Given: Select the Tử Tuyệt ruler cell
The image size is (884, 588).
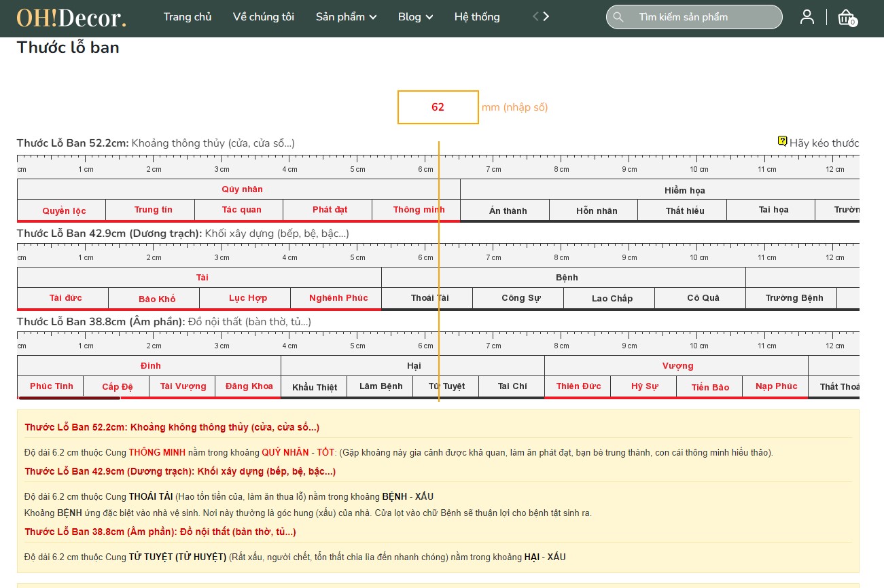Looking at the screenshot, I should tap(446, 386).
